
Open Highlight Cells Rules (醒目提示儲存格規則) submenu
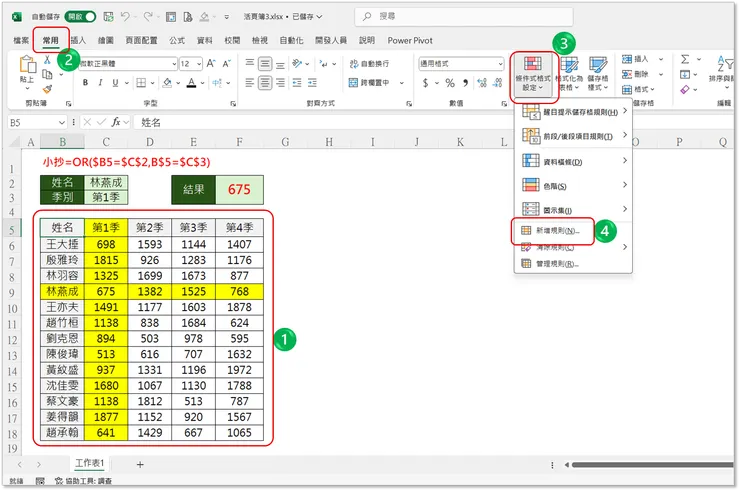click(574, 112)
